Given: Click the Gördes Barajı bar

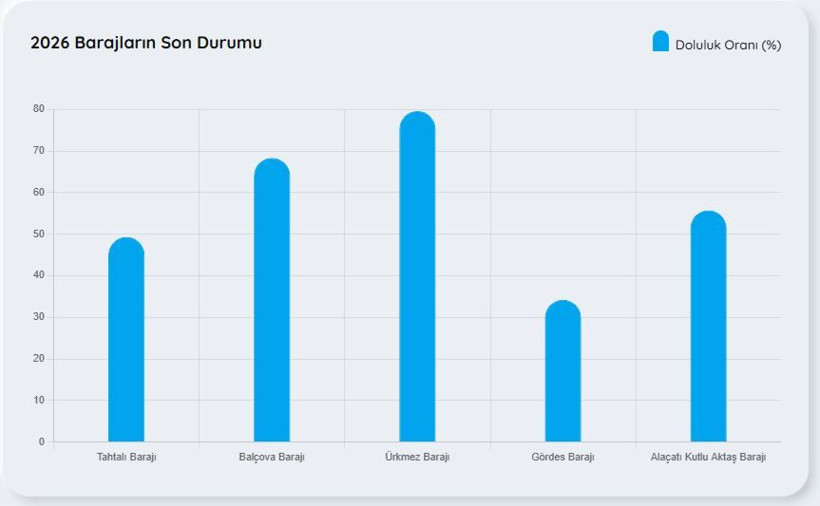Looking at the screenshot, I should tap(563, 371).
